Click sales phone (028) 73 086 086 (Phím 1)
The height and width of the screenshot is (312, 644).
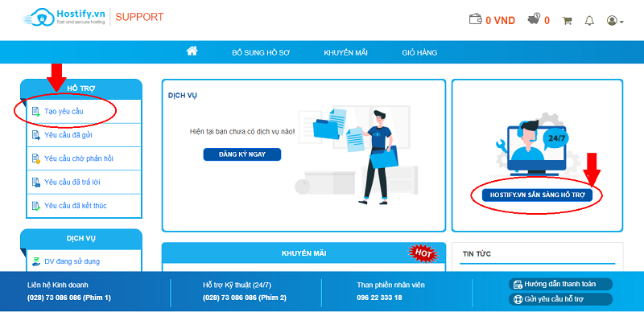pos(69,298)
